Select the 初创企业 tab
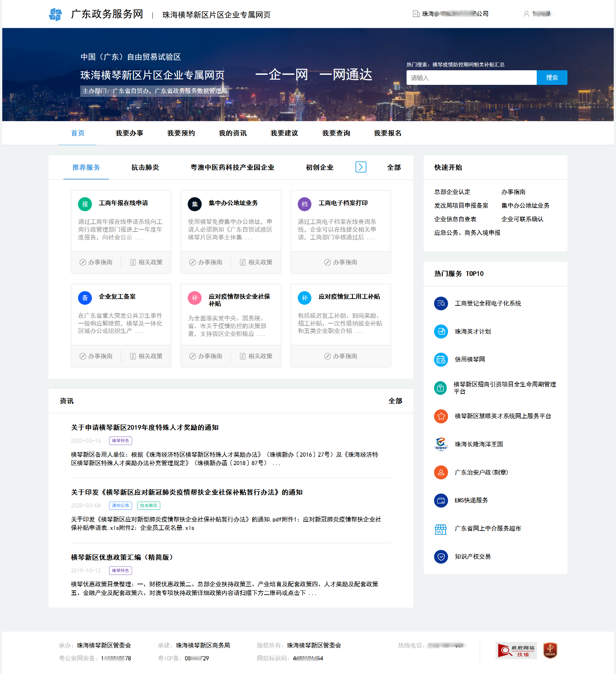 click(x=319, y=167)
